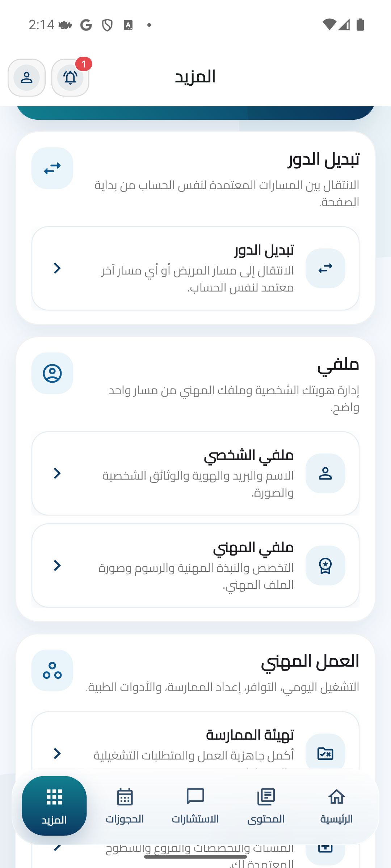The image size is (391, 868).
Task: Select the المزيد tab in bottom bar
Action: point(54,806)
